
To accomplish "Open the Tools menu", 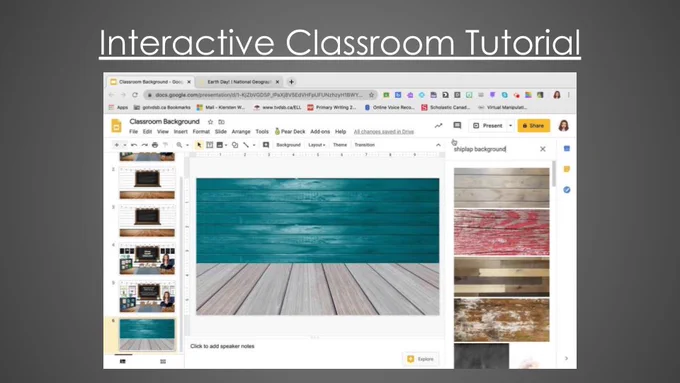I will 262,131.
